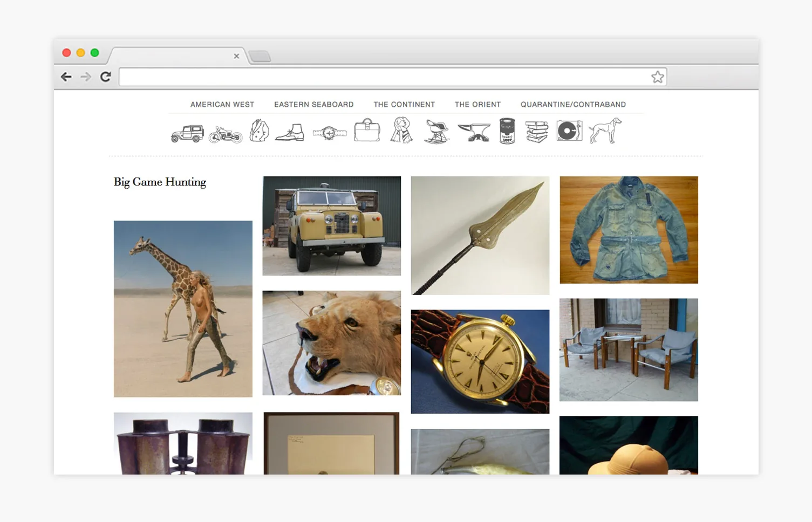Open the anvil category icon
This screenshot has width=812, height=522.
(474, 132)
